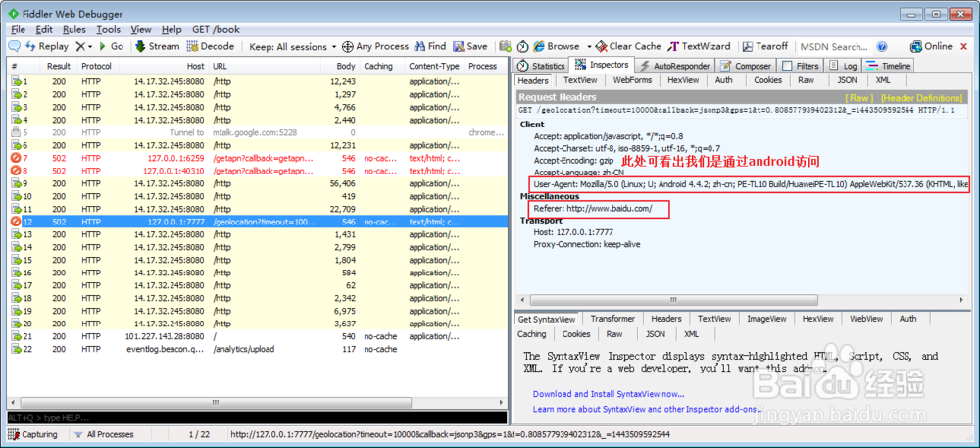980x448 pixels.
Task: Click the blue help icon
Action: coord(882,46)
